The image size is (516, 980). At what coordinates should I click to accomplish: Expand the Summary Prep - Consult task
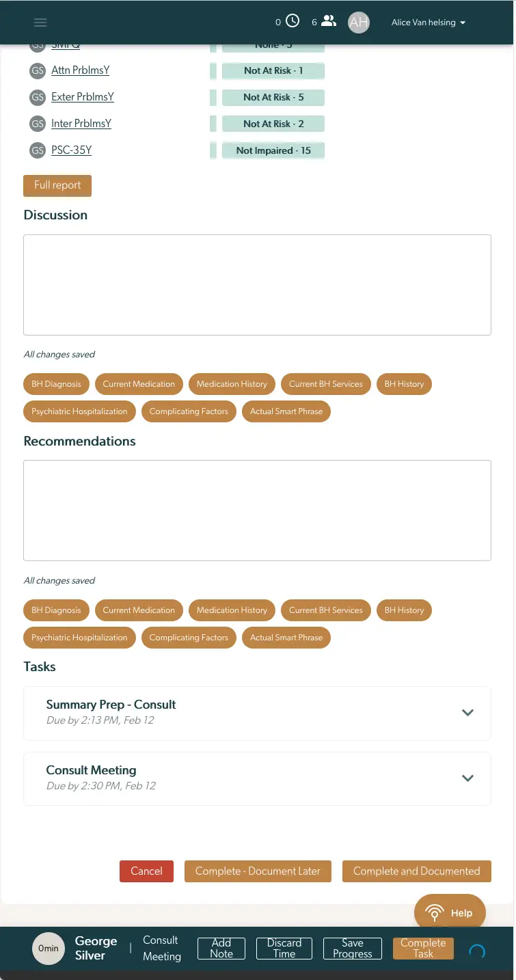click(x=467, y=712)
